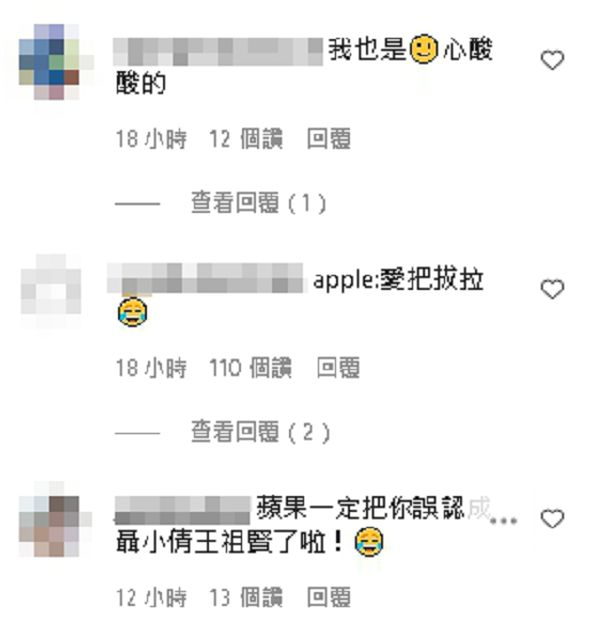
Task: Tap heart beside the 蘋果一定把你誤認 comment
Action: pyautogui.click(x=552, y=518)
